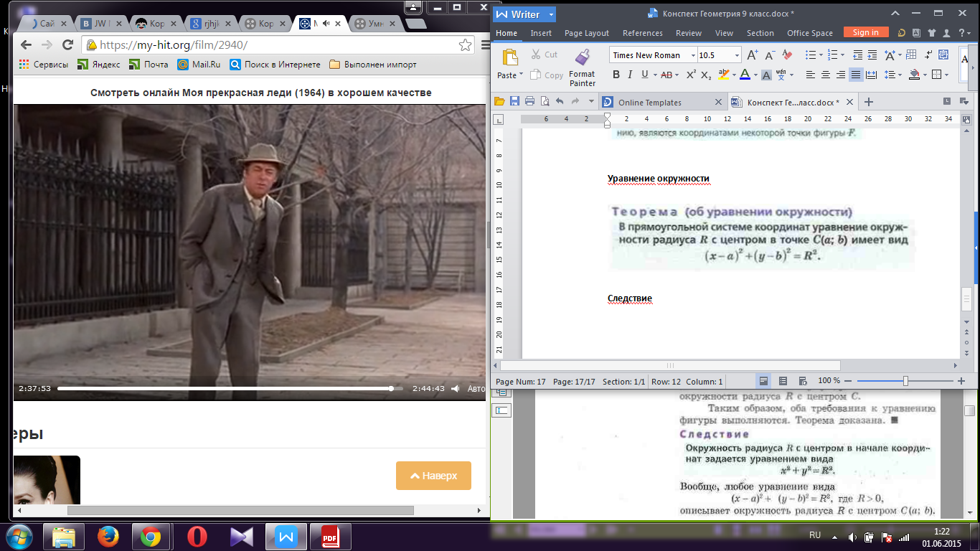Pick font color with red A swatch
This screenshot has width=980, height=551.
click(x=744, y=75)
